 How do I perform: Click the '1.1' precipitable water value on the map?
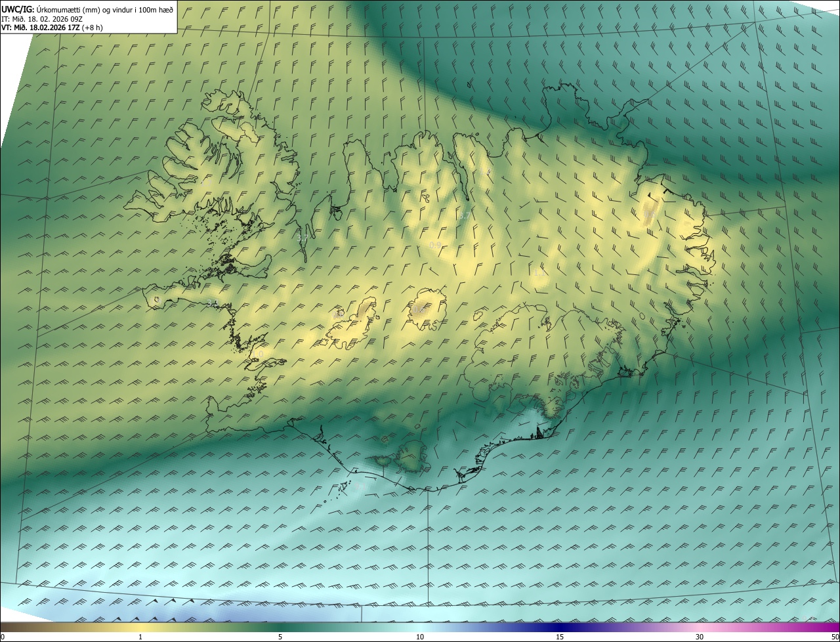539,272
